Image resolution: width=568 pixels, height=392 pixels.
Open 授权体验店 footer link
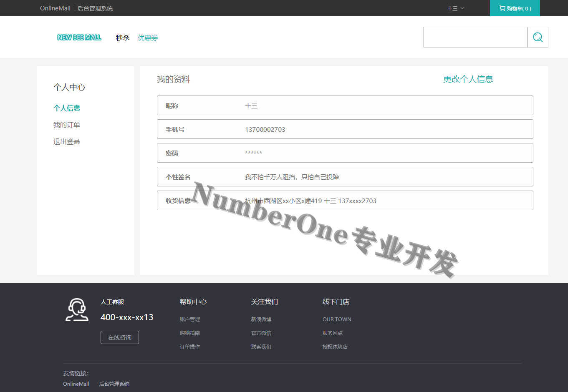tap(335, 347)
